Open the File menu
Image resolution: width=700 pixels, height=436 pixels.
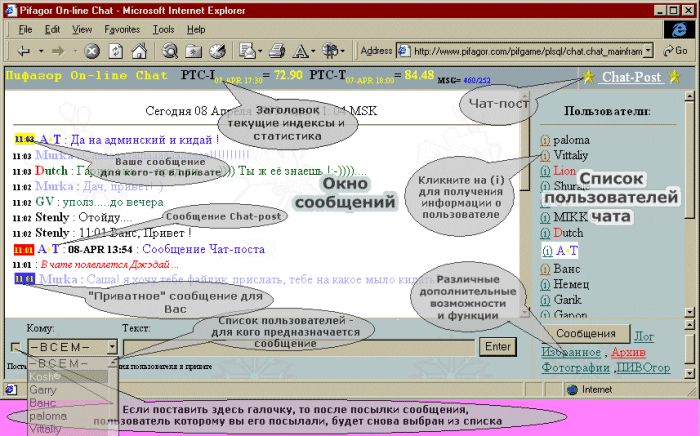[x=25, y=30]
